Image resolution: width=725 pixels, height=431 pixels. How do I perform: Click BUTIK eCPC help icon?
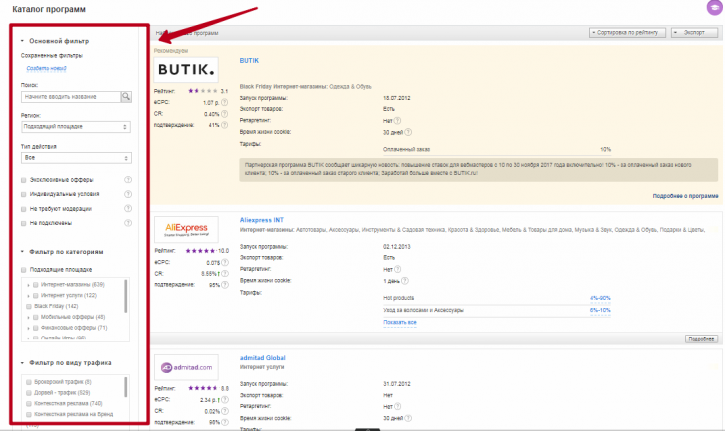tap(224, 102)
